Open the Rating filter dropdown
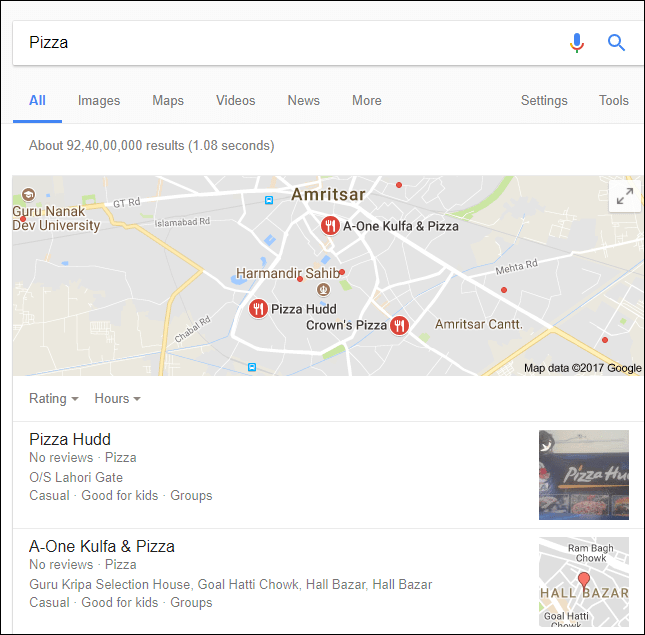This screenshot has height=635, width=645. 54,399
